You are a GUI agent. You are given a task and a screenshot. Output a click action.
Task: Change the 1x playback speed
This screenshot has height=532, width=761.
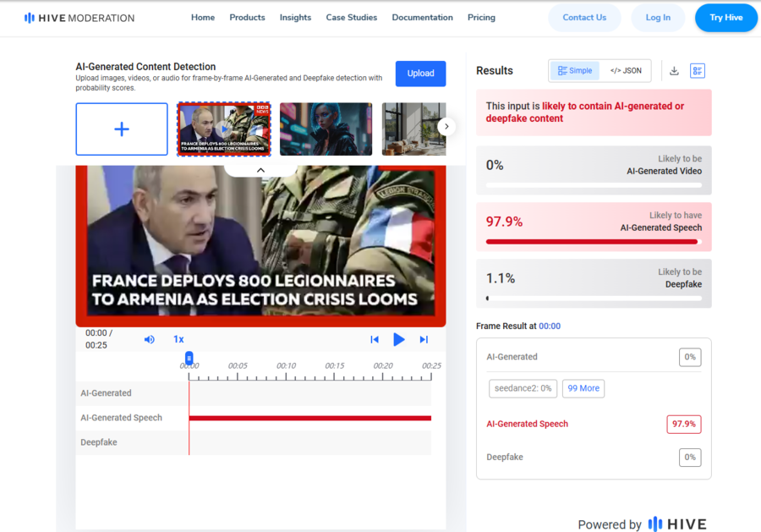point(178,339)
